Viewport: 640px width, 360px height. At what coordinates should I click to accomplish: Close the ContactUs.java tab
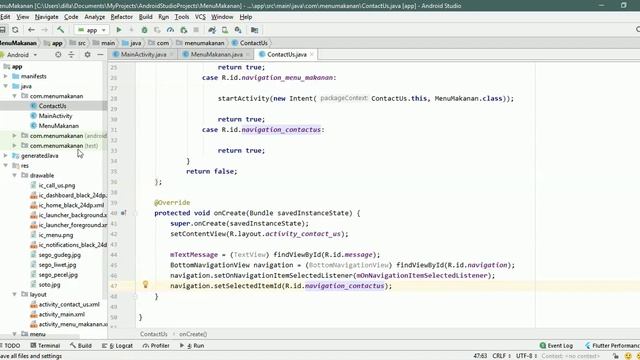312,54
